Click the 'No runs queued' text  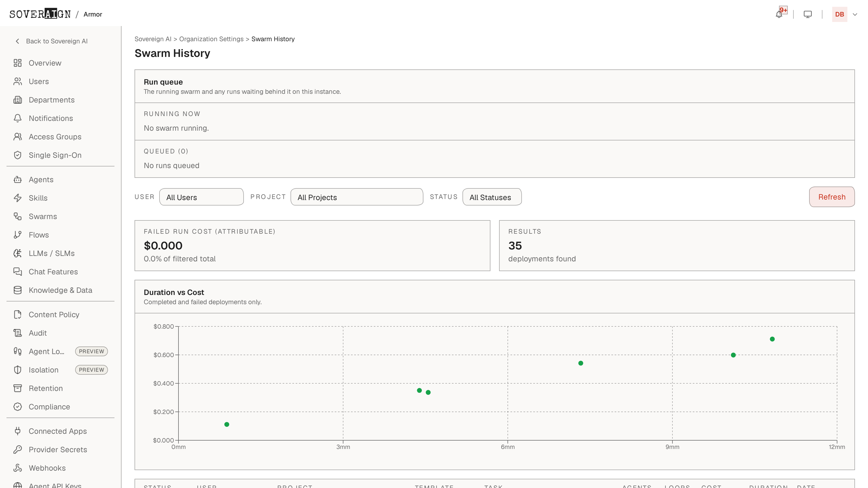(x=171, y=166)
